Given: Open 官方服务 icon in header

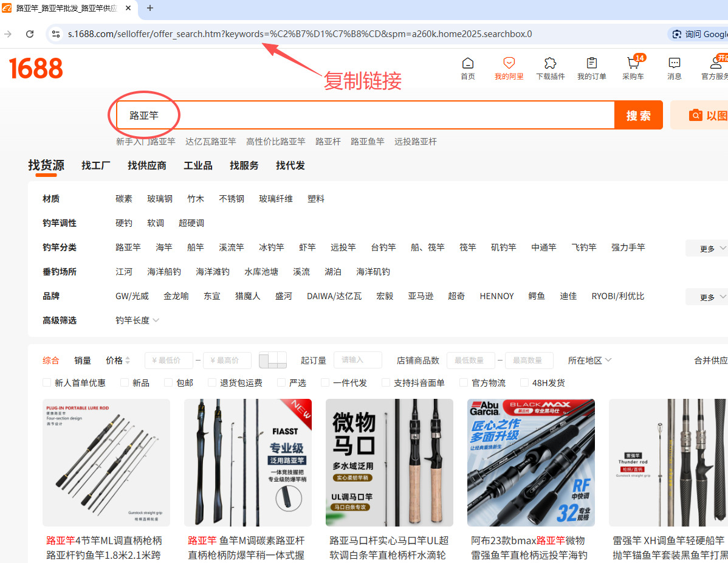Looking at the screenshot, I should click(715, 68).
